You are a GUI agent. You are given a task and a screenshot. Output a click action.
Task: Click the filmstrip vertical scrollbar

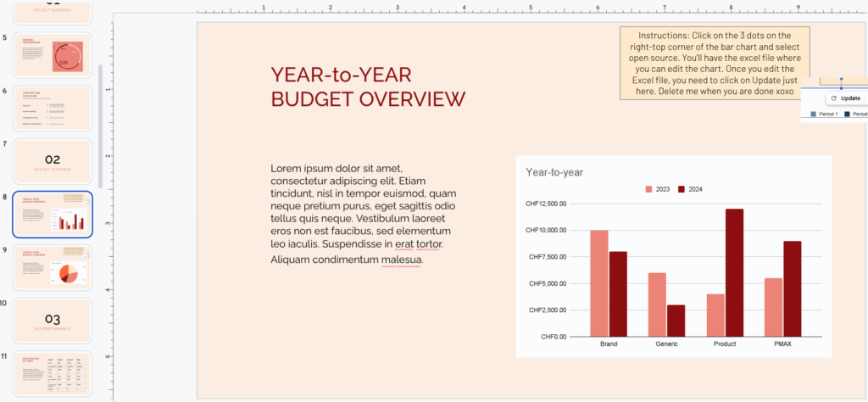click(100, 126)
